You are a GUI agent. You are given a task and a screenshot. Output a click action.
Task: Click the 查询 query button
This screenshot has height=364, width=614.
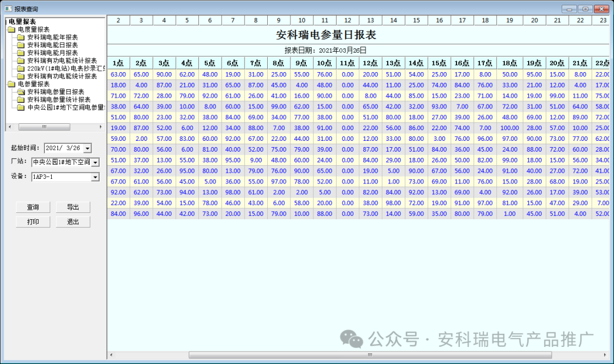tap(32, 207)
